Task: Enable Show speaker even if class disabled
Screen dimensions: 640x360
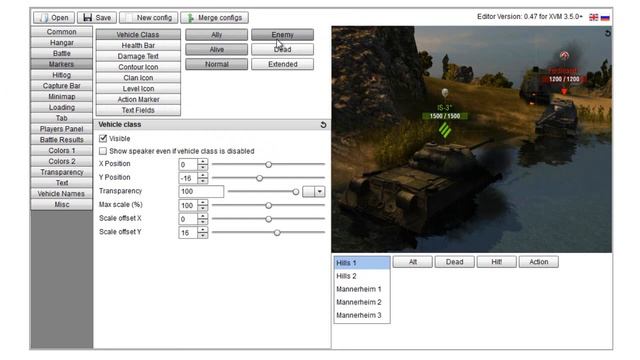Action: pos(103,151)
